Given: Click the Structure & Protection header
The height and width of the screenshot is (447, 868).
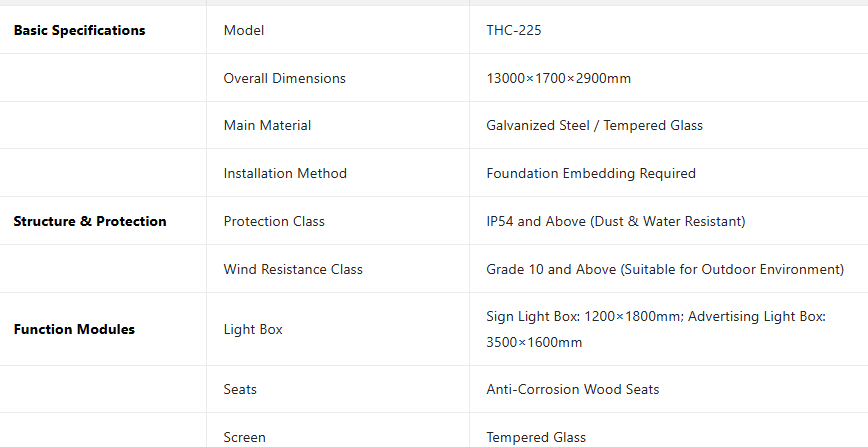Looking at the screenshot, I should (90, 221).
